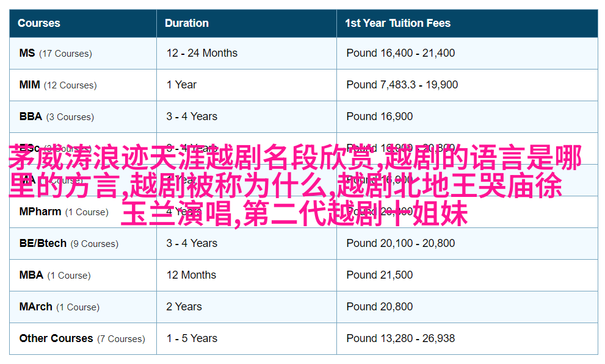605x364 pixels.
Task: Click the Other Courses link
Action: pos(56,338)
